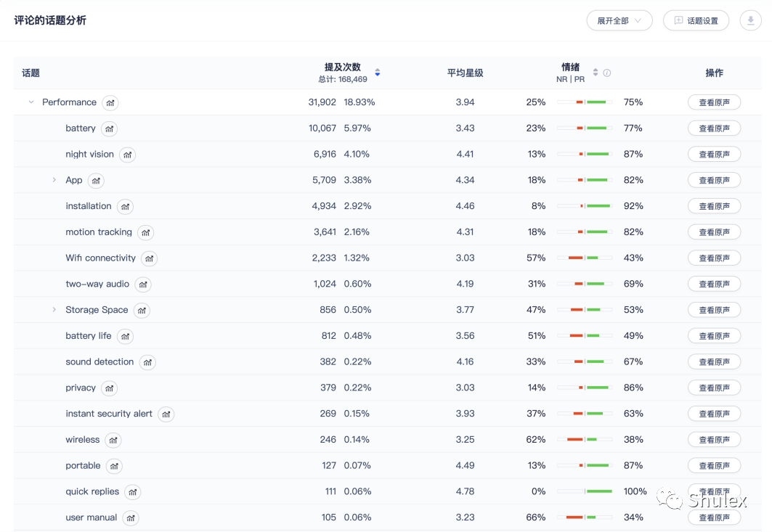Click 查看原声 for battery row
This screenshot has width=772, height=532.
click(x=714, y=128)
